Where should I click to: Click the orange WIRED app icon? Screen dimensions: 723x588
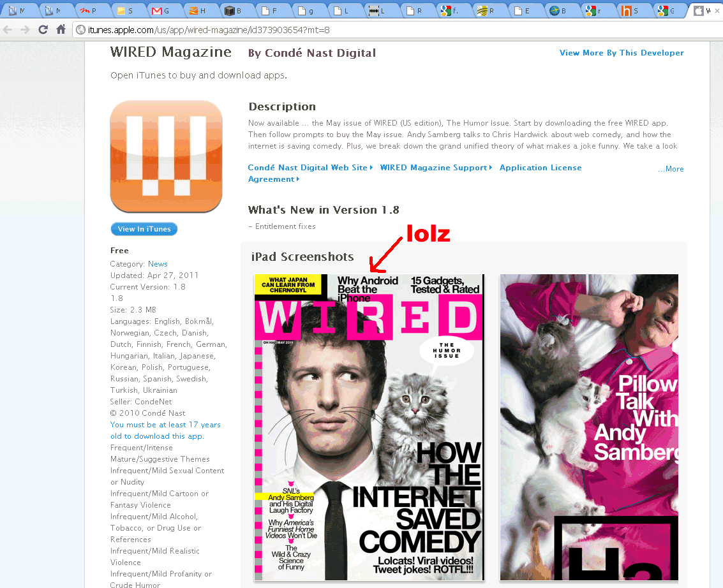[x=166, y=157]
